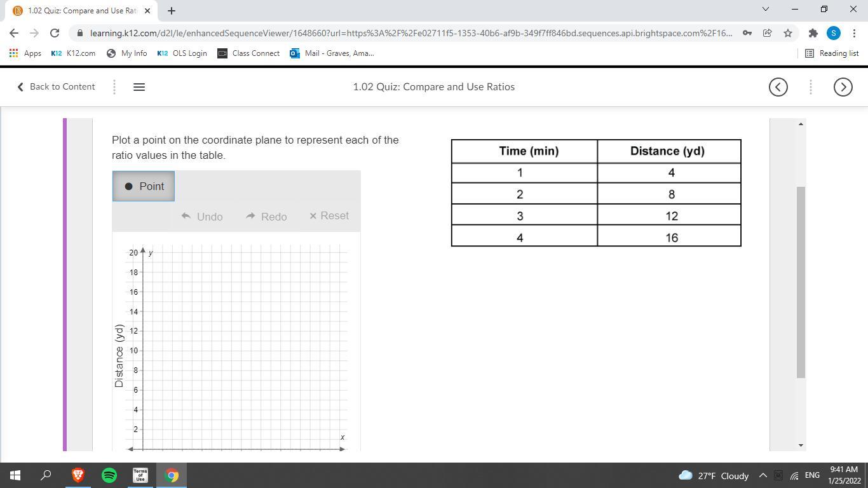Open K12.com bookmark
868x488 pixels.
point(73,53)
